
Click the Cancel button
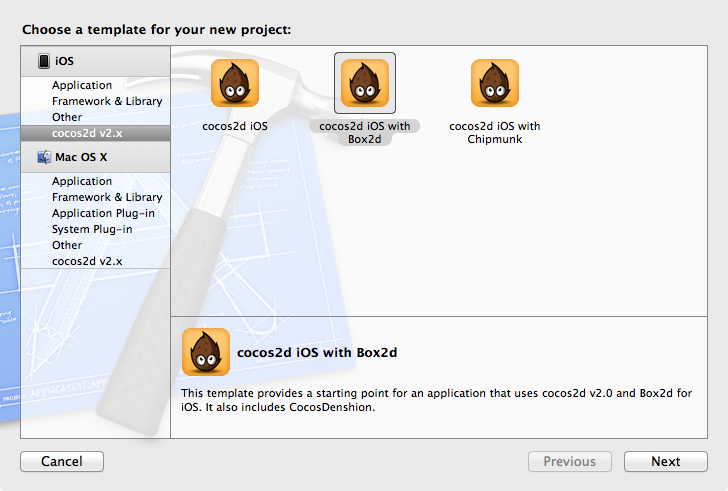(x=62, y=461)
